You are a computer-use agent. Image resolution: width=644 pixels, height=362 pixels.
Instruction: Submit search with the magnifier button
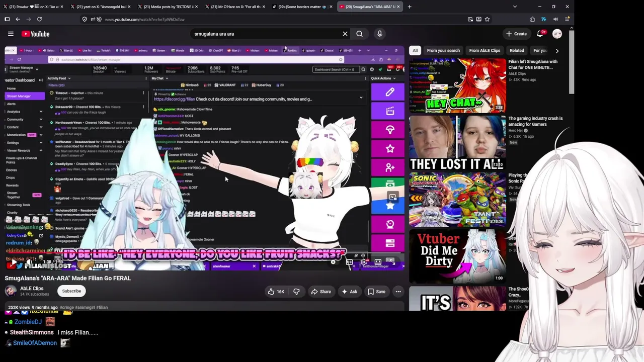359,34
